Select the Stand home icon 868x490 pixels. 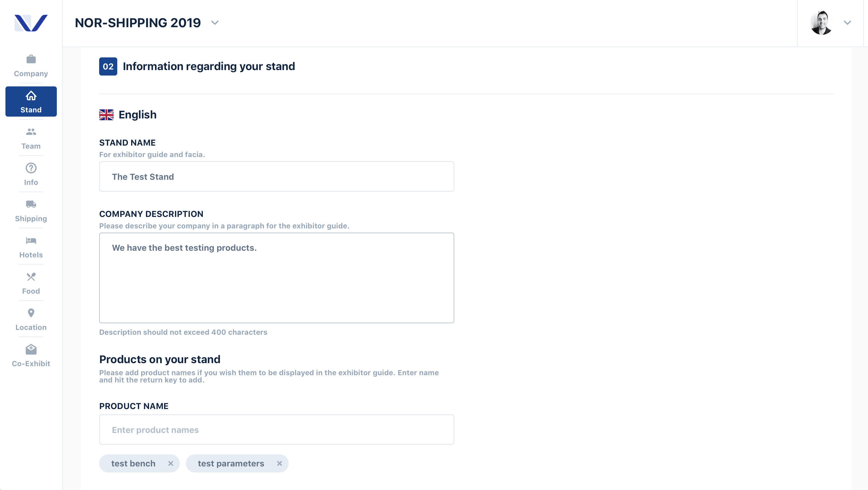coord(31,96)
